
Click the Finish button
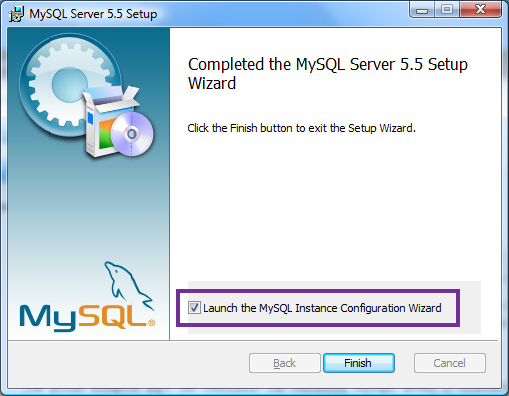pyautogui.click(x=359, y=363)
